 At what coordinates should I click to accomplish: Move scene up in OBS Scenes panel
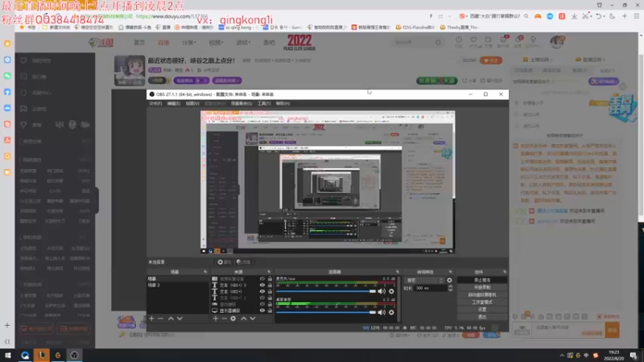point(171,319)
